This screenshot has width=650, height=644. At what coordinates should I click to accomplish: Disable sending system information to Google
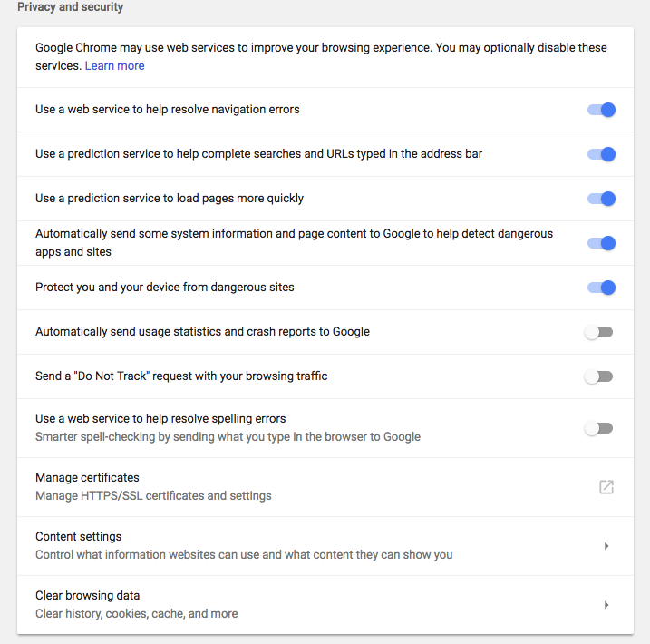tap(601, 243)
